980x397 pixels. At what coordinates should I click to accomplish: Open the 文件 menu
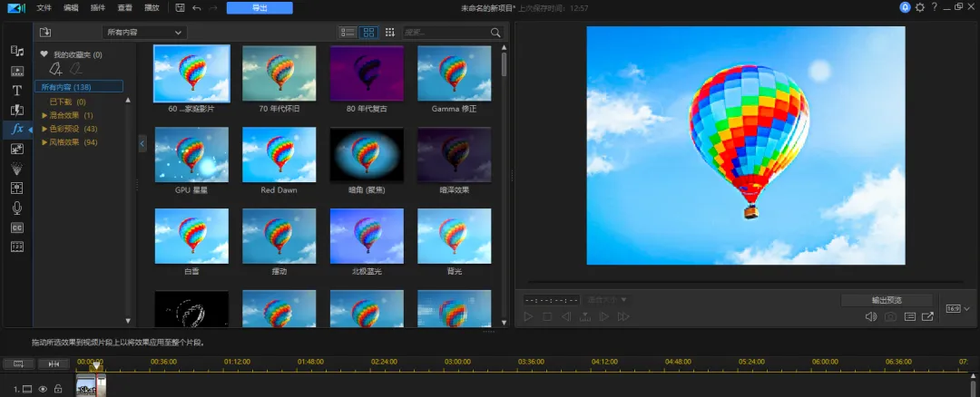tap(44, 8)
